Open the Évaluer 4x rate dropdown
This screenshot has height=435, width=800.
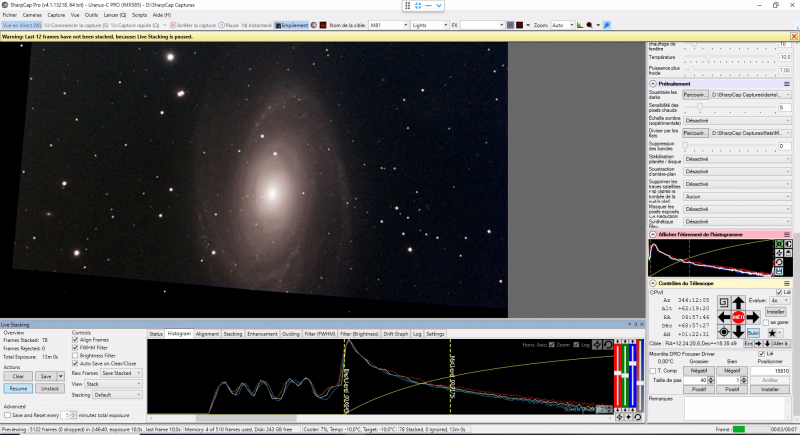pyautogui.click(x=780, y=301)
